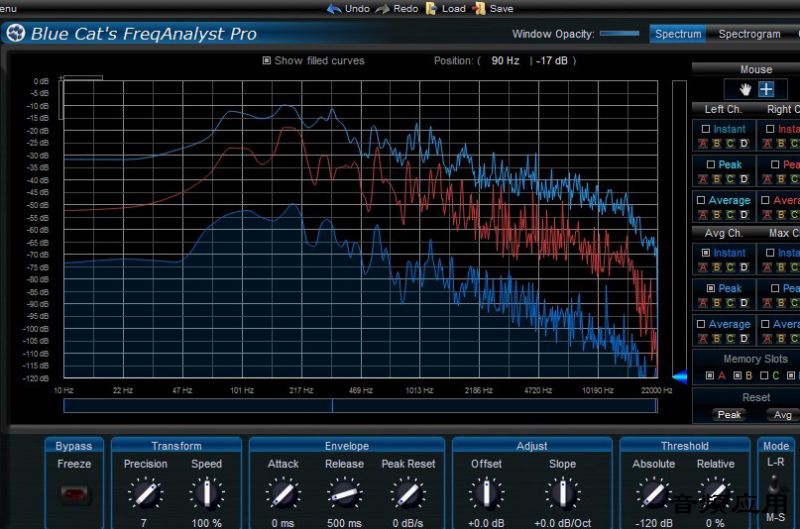Click the Window Opacity slider
Image resolution: width=800 pixels, height=529 pixels.
[x=619, y=34]
